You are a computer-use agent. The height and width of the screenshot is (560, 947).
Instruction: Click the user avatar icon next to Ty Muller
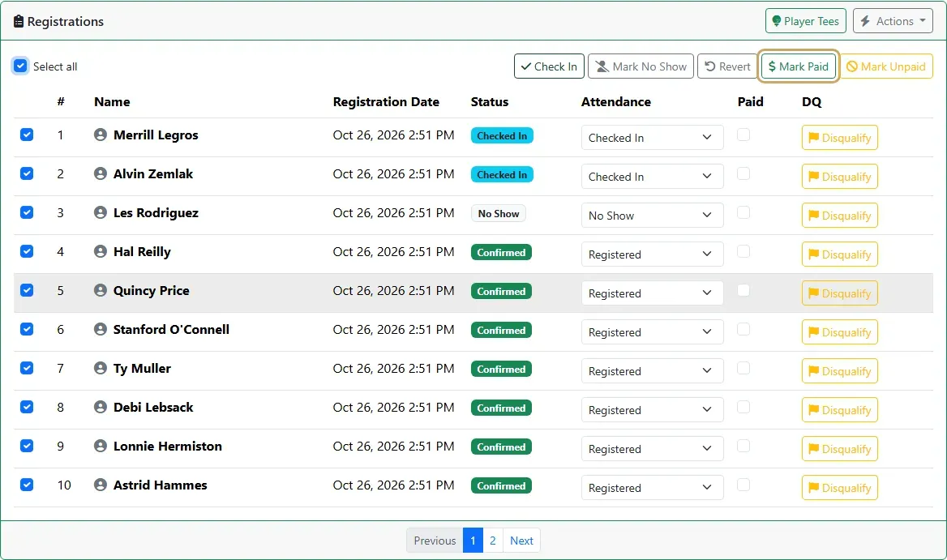[101, 368]
